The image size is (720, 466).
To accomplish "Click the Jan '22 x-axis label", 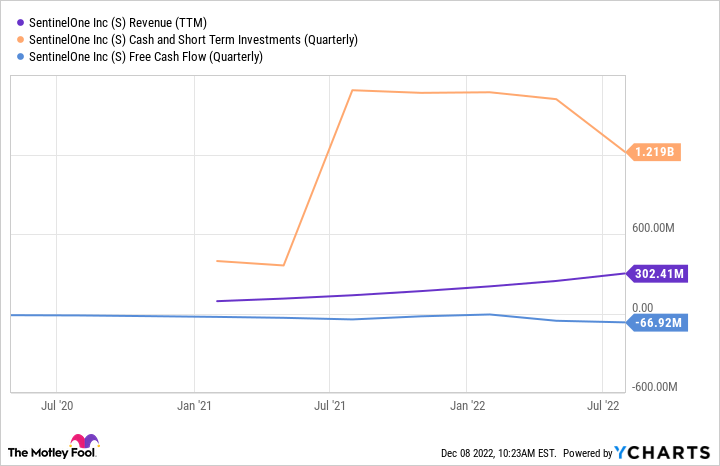I will tap(467, 405).
